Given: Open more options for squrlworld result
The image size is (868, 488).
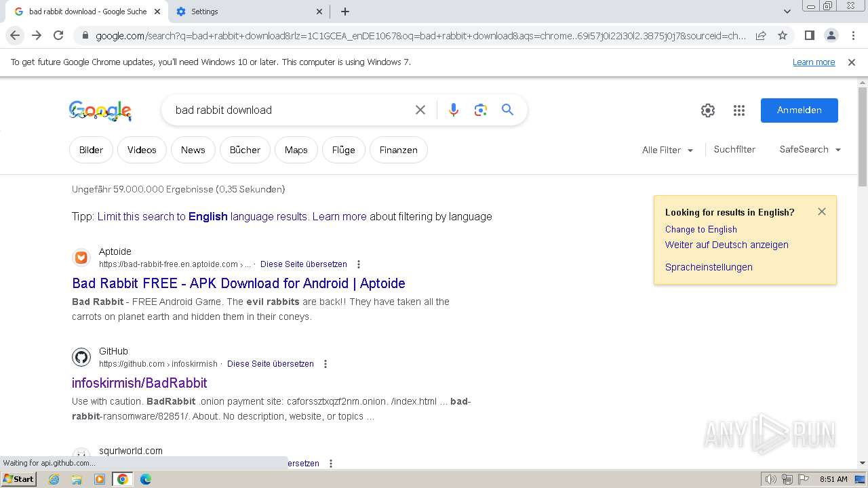Looking at the screenshot, I should [x=331, y=464].
